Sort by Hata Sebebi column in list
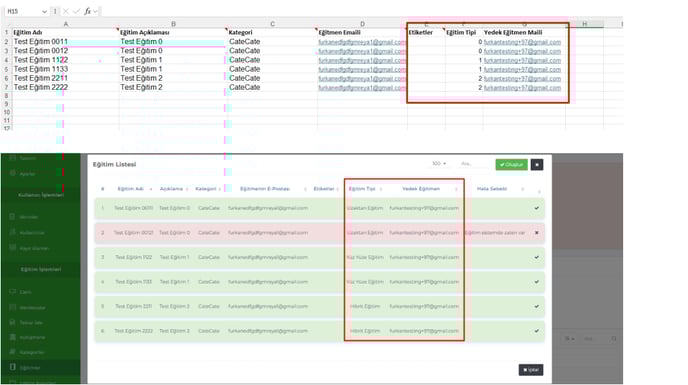This screenshot has width=688, height=385. 500,189
